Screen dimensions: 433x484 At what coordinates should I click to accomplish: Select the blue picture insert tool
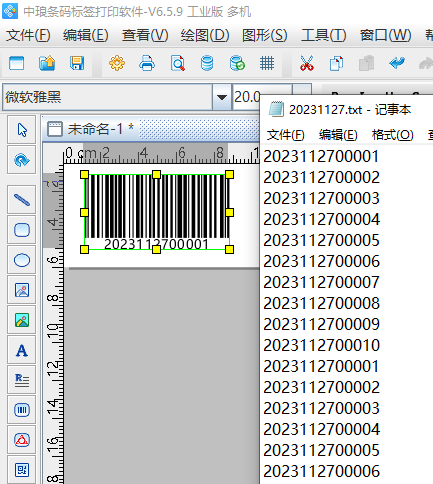coord(22,290)
